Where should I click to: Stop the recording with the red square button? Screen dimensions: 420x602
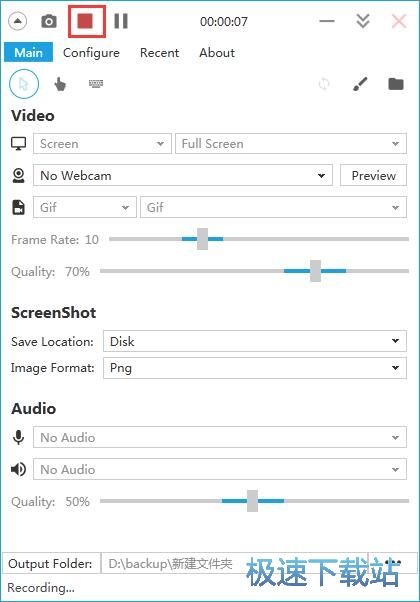click(85, 21)
